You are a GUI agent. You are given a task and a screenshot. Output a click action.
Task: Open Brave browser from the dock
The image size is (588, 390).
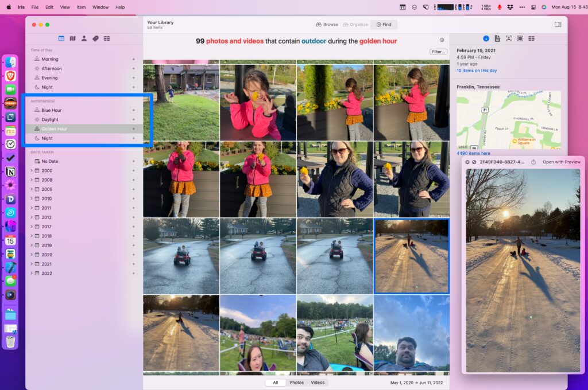10,76
